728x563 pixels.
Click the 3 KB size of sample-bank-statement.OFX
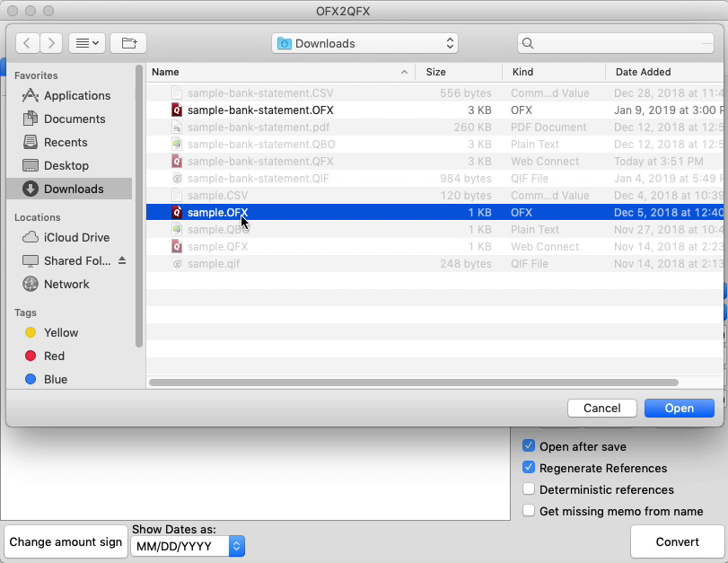click(x=479, y=110)
